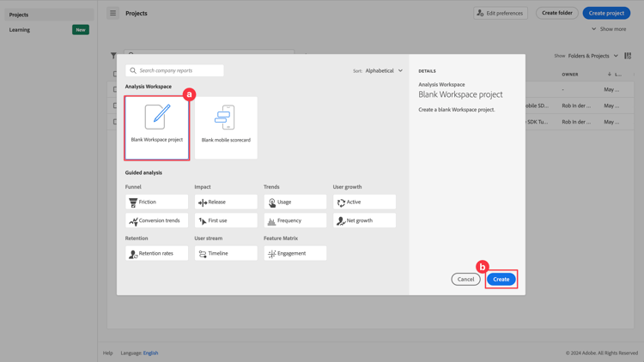
Task: Open the Folders & Projects show dropdown
Action: point(592,56)
